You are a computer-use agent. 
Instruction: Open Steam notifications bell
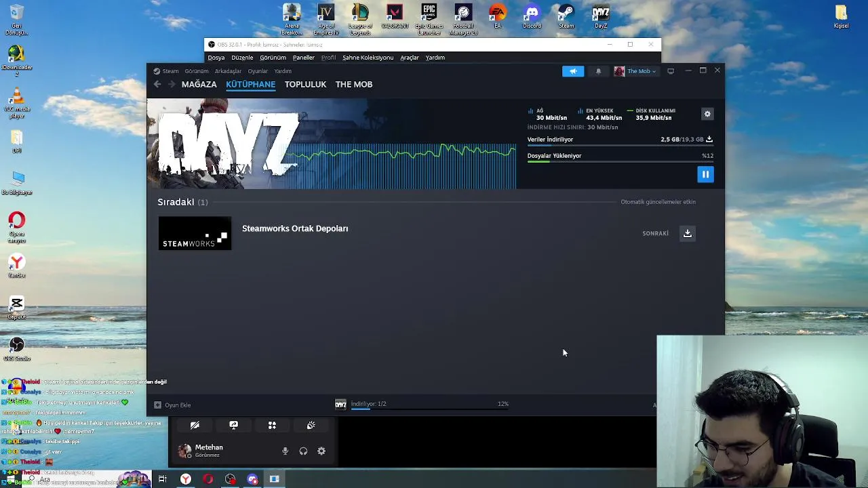click(598, 71)
